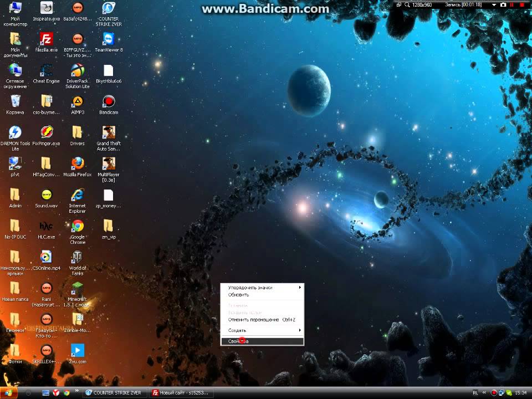This screenshot has height=399, width=532.
Task: Click the Zyu.com desktop icon
Action: tap(78, 354)
